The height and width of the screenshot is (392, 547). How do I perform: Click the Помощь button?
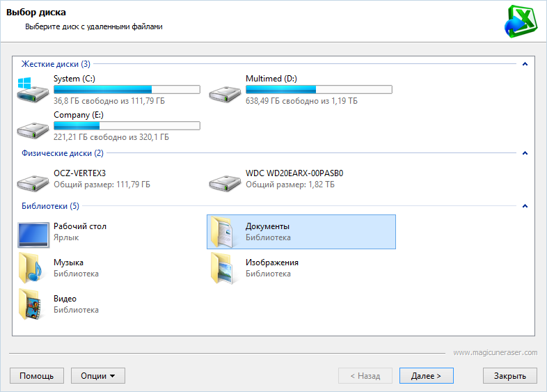click(37, 376)
